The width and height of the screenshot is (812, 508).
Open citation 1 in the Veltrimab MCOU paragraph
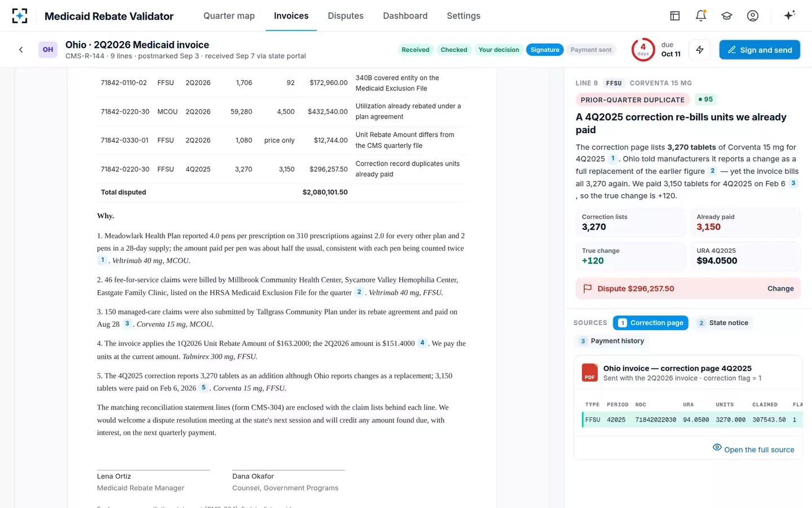pos(103,260)
